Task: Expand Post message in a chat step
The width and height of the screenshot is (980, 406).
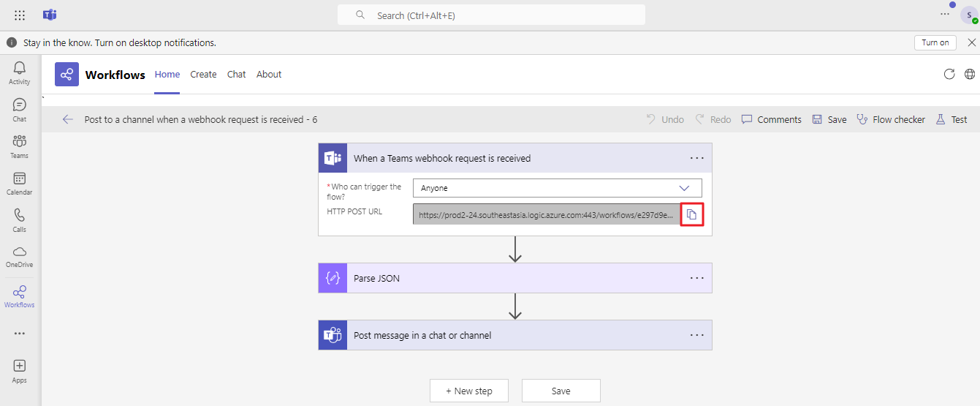Action: pos(515,335)
